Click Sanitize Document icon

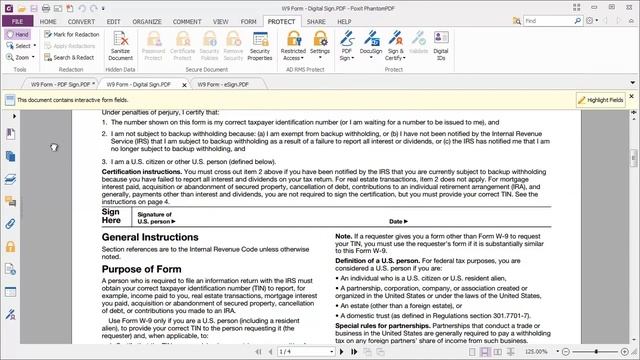[120, 46]
